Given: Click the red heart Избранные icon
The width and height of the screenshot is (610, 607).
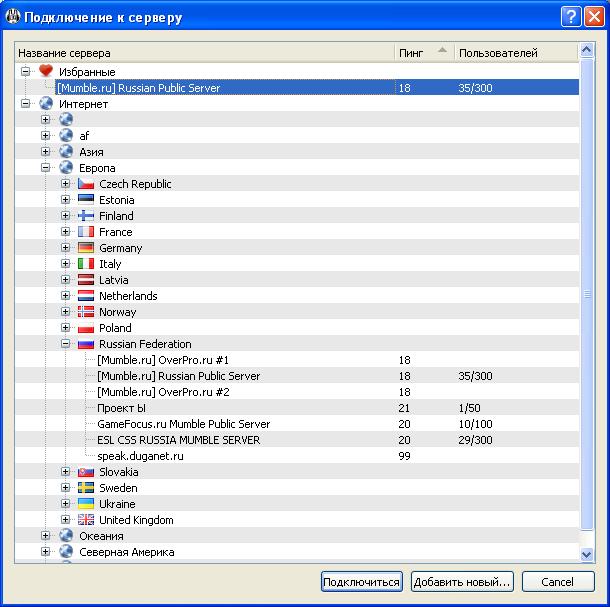Looking at the screenshot, I should 45,72.
